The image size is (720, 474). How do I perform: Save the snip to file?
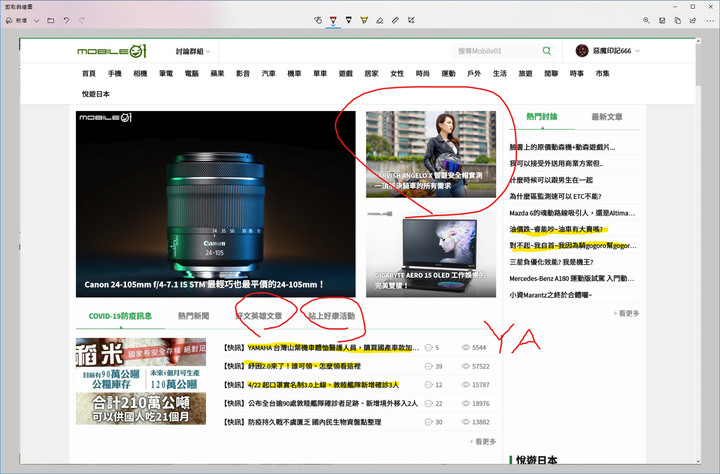pos(662,20)
